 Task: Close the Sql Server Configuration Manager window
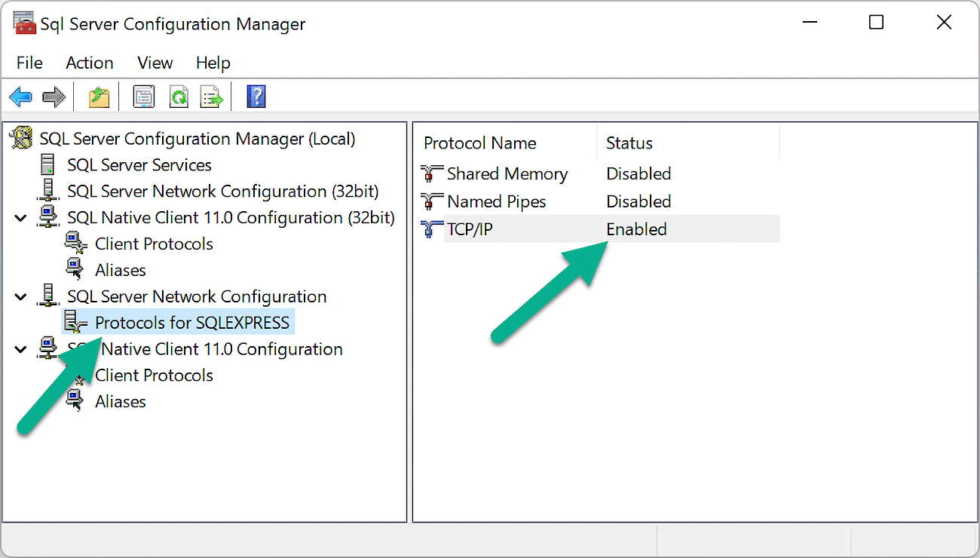944,23
